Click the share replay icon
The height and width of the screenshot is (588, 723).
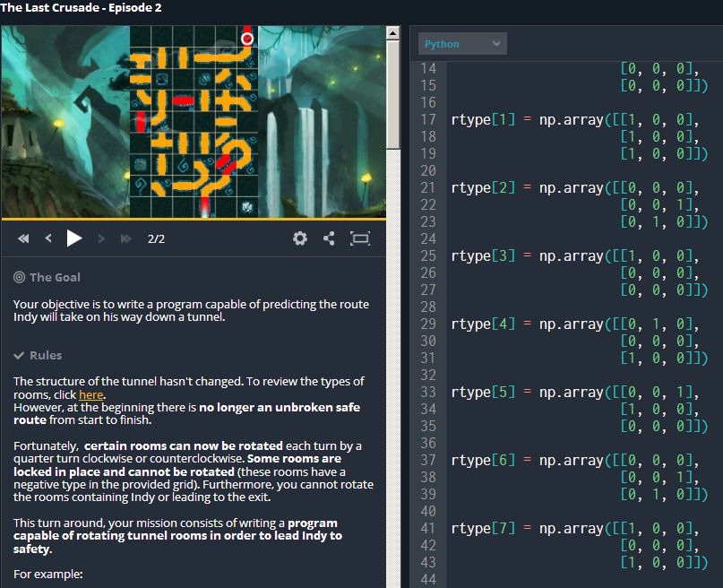pos(329,238)
